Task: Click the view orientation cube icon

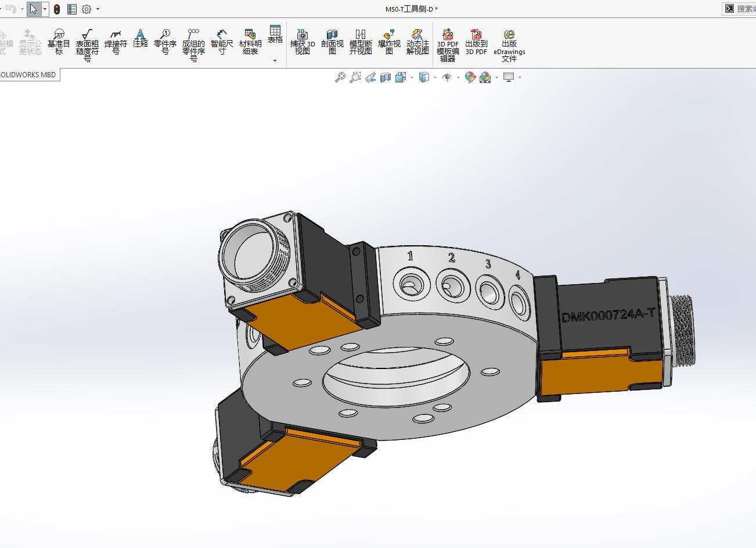Action: tap(401, 77)
